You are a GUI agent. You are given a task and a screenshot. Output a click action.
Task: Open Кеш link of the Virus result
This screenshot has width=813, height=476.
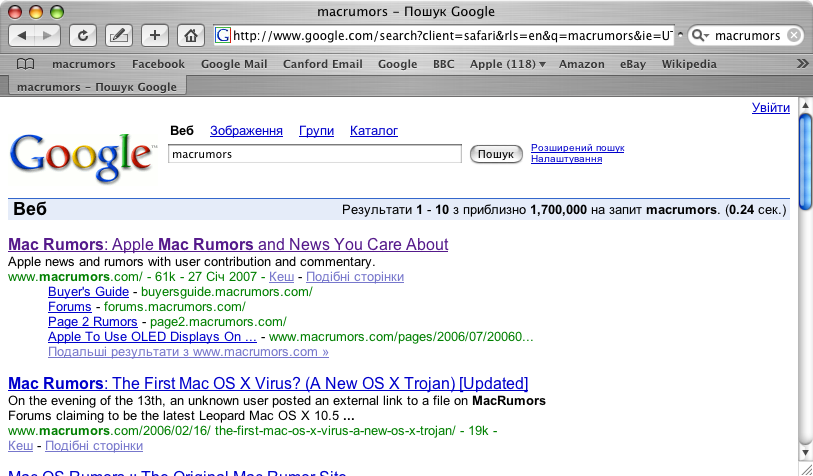tap(20, 446)
